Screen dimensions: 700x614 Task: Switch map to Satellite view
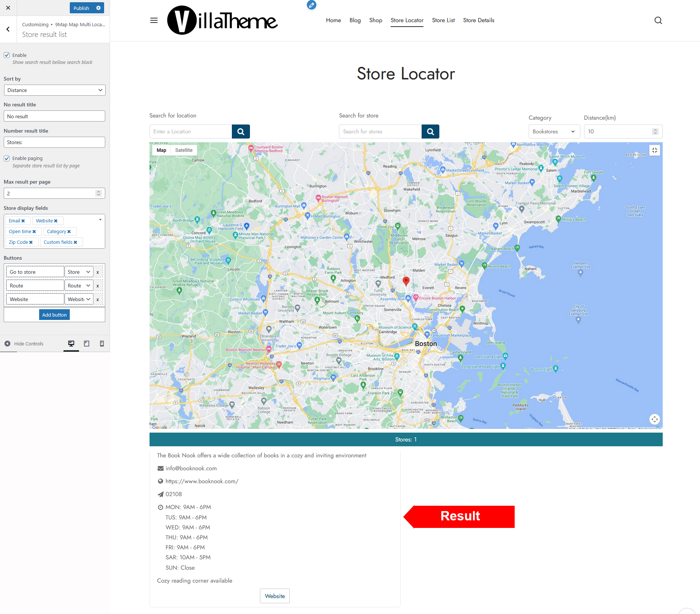184,150
